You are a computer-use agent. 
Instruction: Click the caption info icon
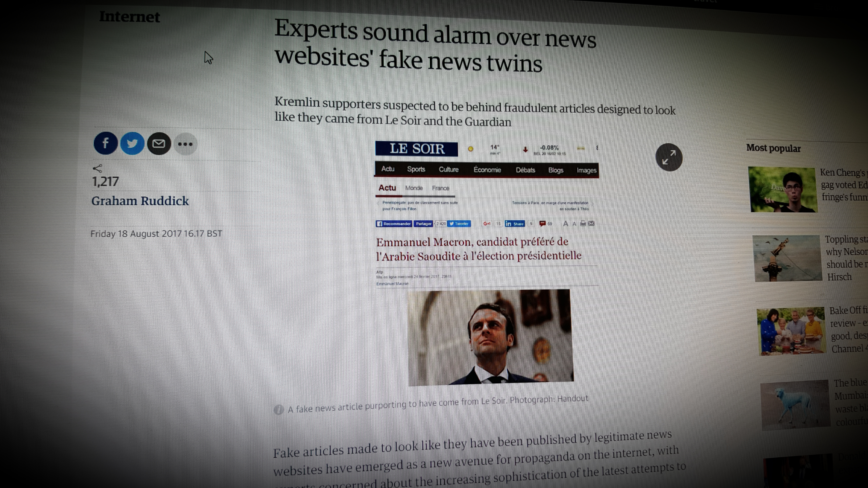[x=278, y=410]
